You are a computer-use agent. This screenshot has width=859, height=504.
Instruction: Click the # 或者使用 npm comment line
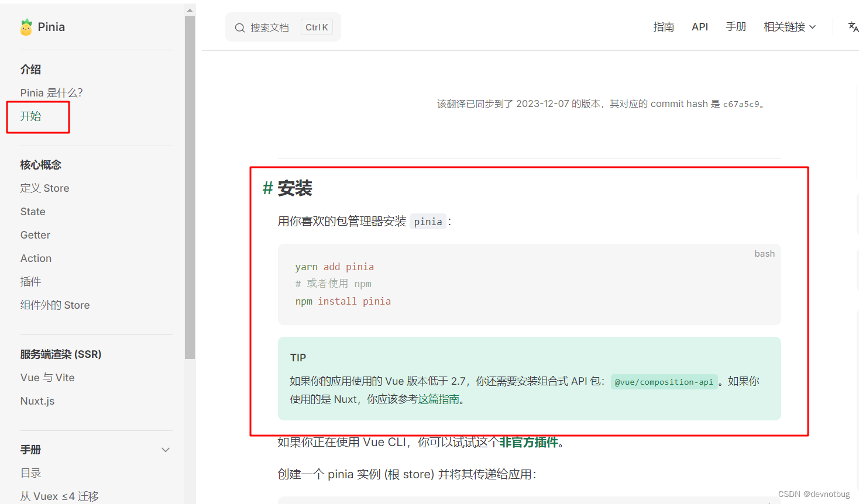click(x=333, y=284)
